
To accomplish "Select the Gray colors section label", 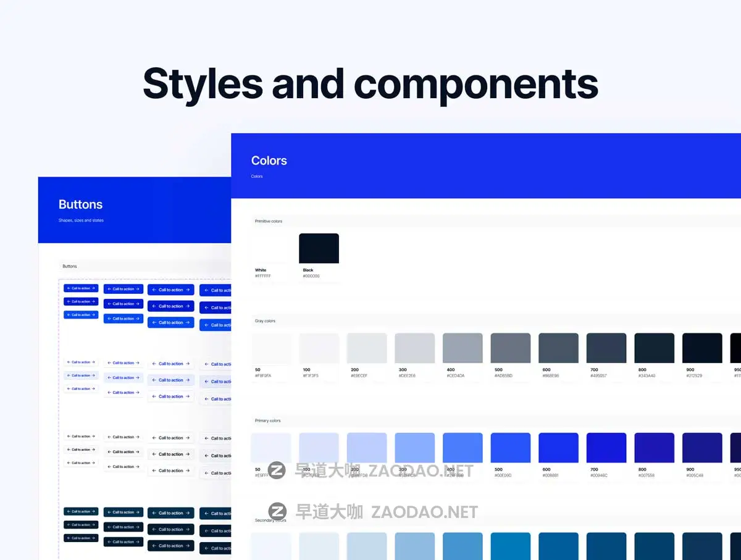I will 266,321.
